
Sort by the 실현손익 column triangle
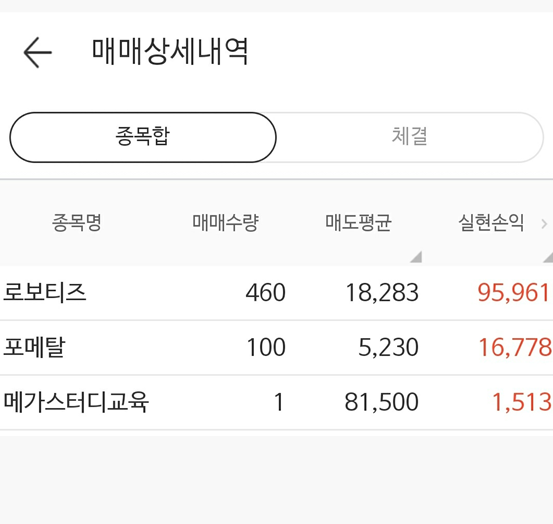548,257
